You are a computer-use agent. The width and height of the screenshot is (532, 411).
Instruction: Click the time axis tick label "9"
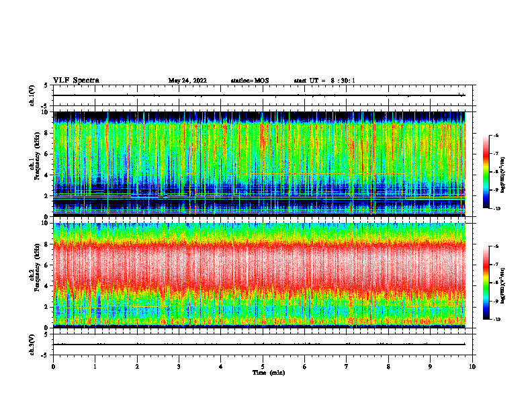pyautogui.click(x=430, y=367)
